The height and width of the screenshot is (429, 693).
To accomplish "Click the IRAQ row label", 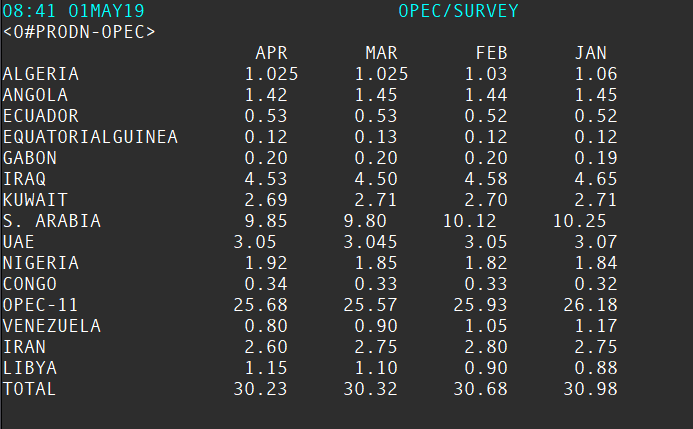I will (24, 179).
